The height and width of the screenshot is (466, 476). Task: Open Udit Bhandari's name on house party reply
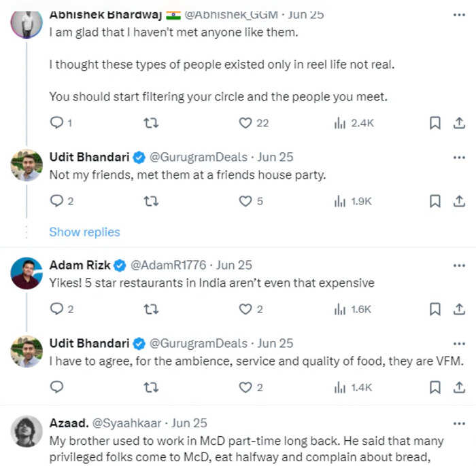89,157
